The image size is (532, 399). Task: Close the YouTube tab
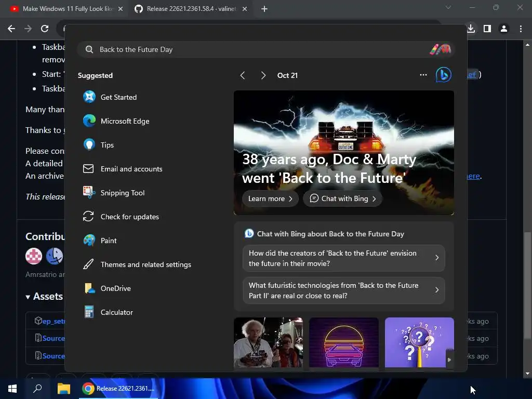pos(121,9)
